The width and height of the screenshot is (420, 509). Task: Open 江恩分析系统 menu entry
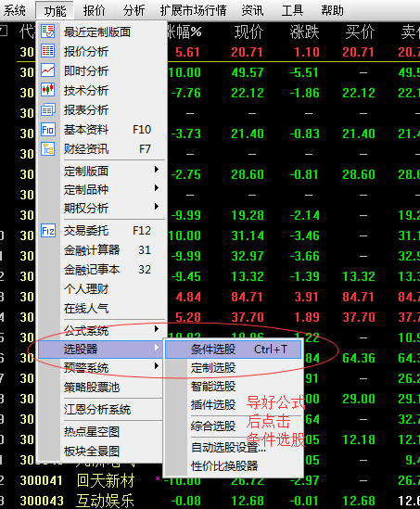[x=100, y=409]
